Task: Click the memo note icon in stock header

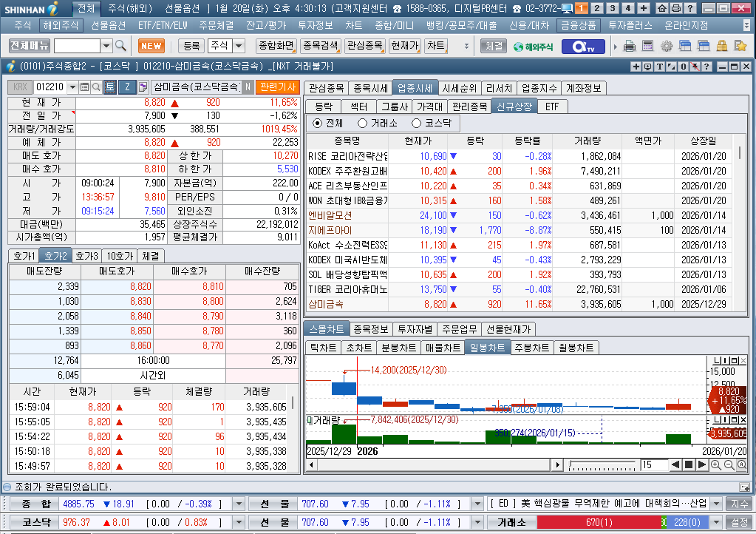Action: (x=143, y=87)
